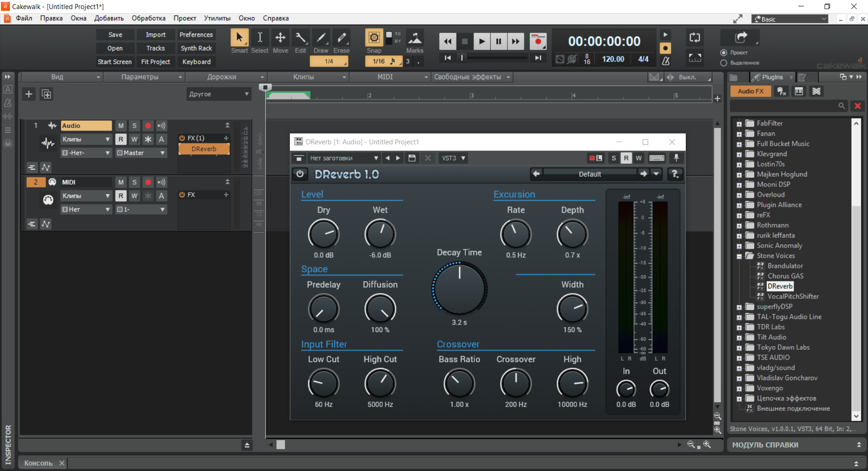Toggle the loop button
This screenshot has width=868, height=471.
pos(695,38)
